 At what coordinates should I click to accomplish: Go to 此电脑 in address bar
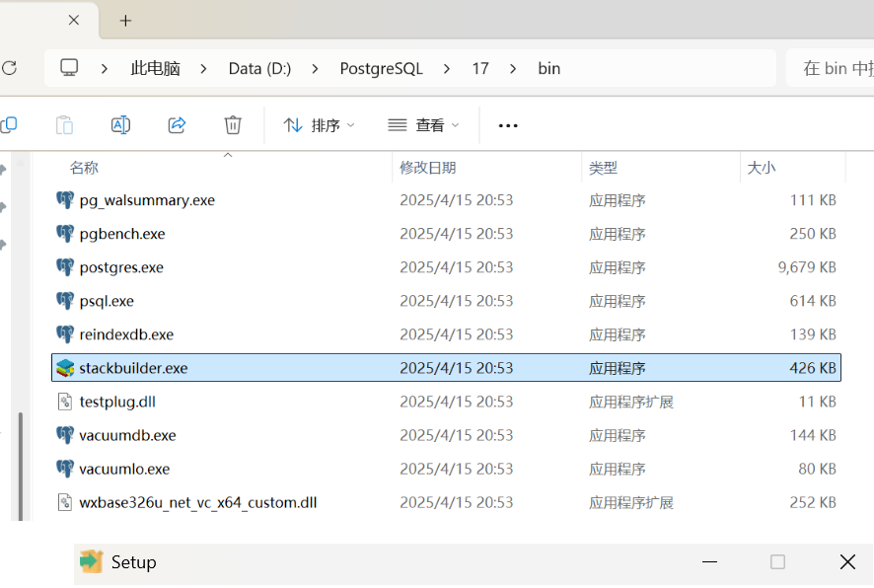click(x=155, y=68)
